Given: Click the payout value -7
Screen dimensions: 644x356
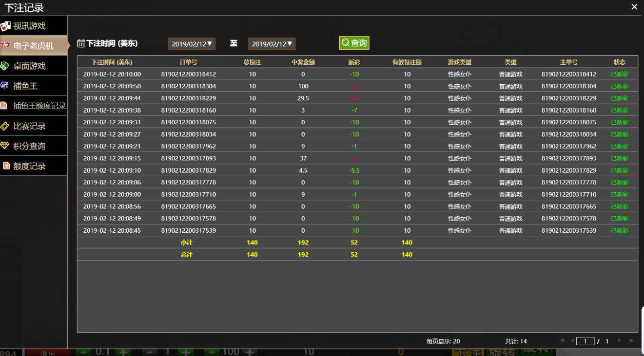Looking at the screenshot, I should (x=354, y=110).
